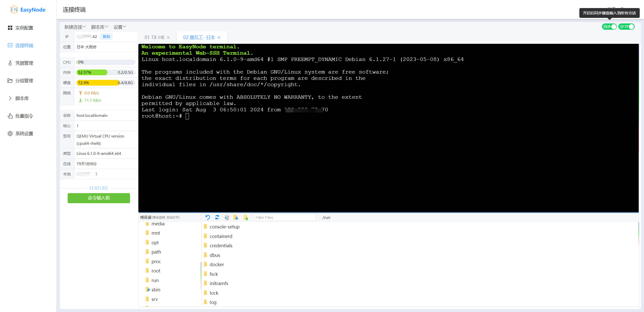Click the 分组管理 folder icon
Image resolution: width=644 pixels, height=312 pixels.
tap(10, 81)
